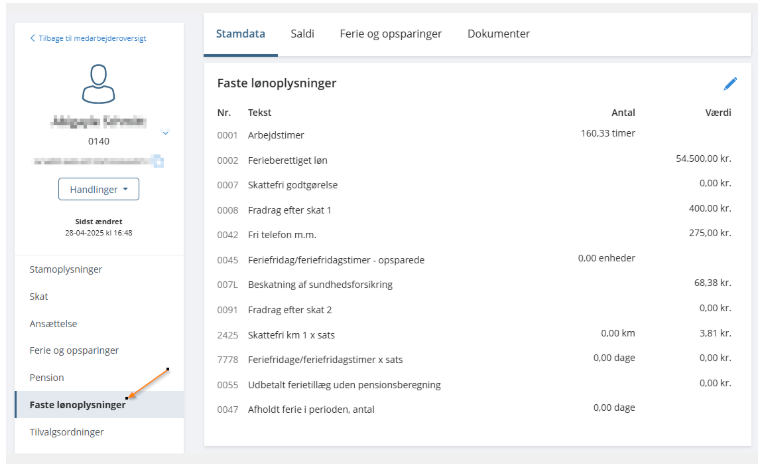Open Ferie og opsparinger sidebar item
Viewport: 760px width, 471px height.
74,350
